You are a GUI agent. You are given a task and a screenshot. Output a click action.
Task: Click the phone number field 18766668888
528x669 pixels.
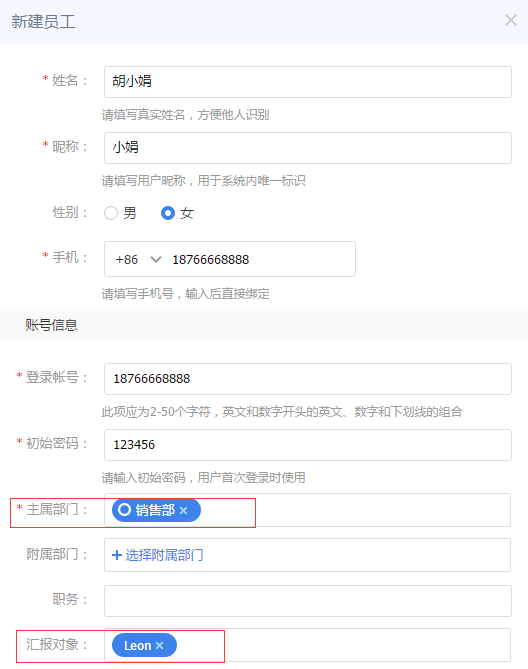point(211,259)
